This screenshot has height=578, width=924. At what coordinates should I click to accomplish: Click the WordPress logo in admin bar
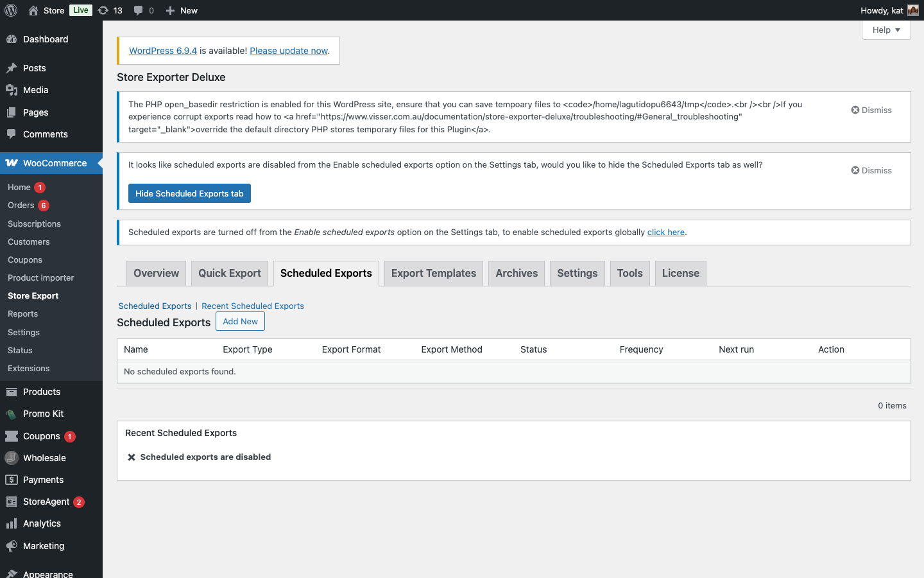coord(10,10)
